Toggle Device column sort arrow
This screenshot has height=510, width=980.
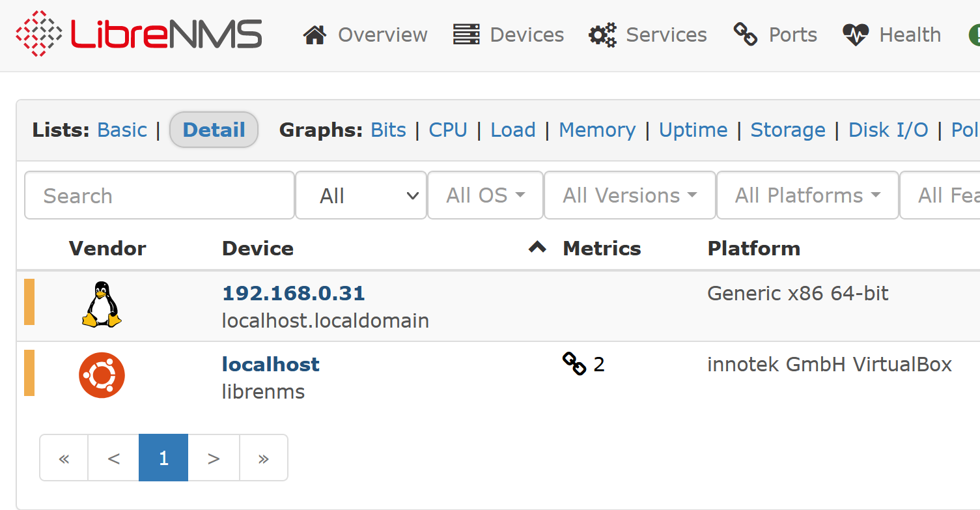coord(537,248)
